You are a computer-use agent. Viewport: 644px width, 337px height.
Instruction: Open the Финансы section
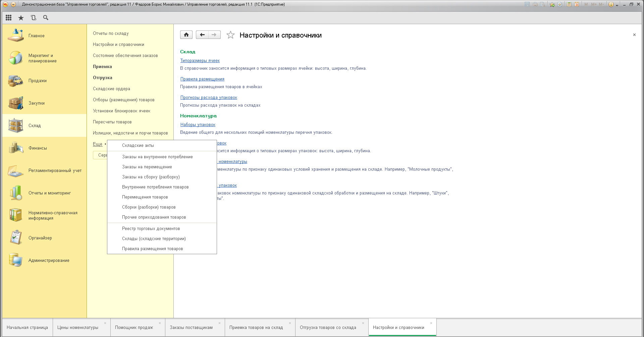[44, 148]
